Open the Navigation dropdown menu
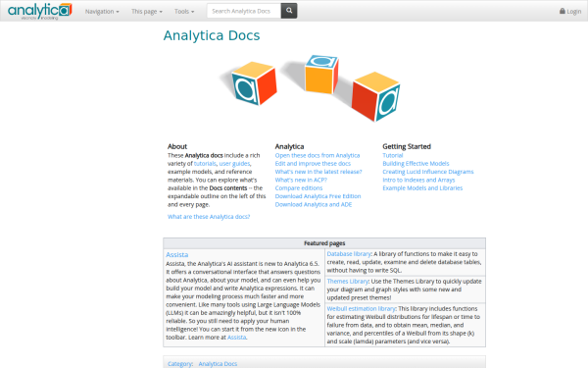The width and height of the screenshot is (588, 368). (x=102, y=11)
